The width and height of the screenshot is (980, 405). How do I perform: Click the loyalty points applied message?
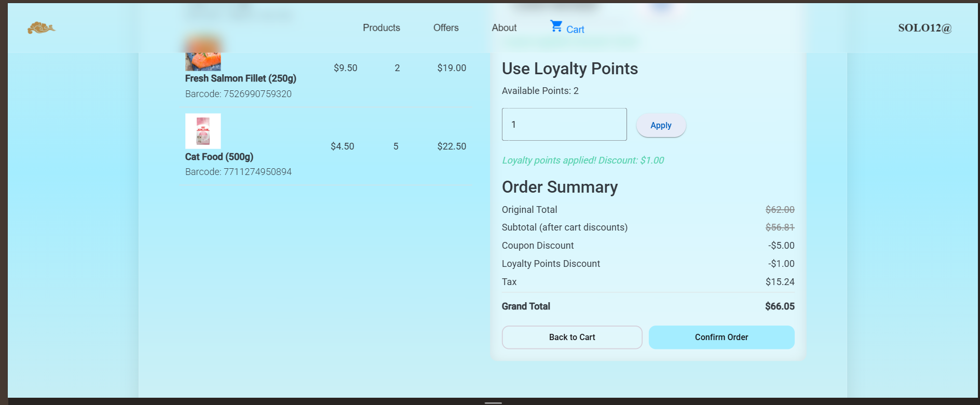tap(582, 160)
